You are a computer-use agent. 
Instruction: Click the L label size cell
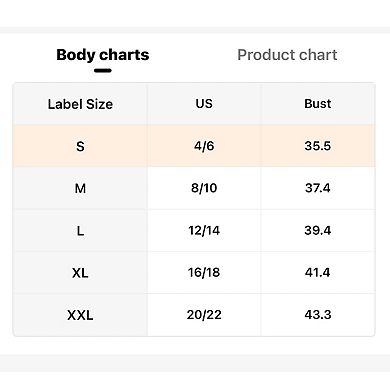tap(80, 231)
